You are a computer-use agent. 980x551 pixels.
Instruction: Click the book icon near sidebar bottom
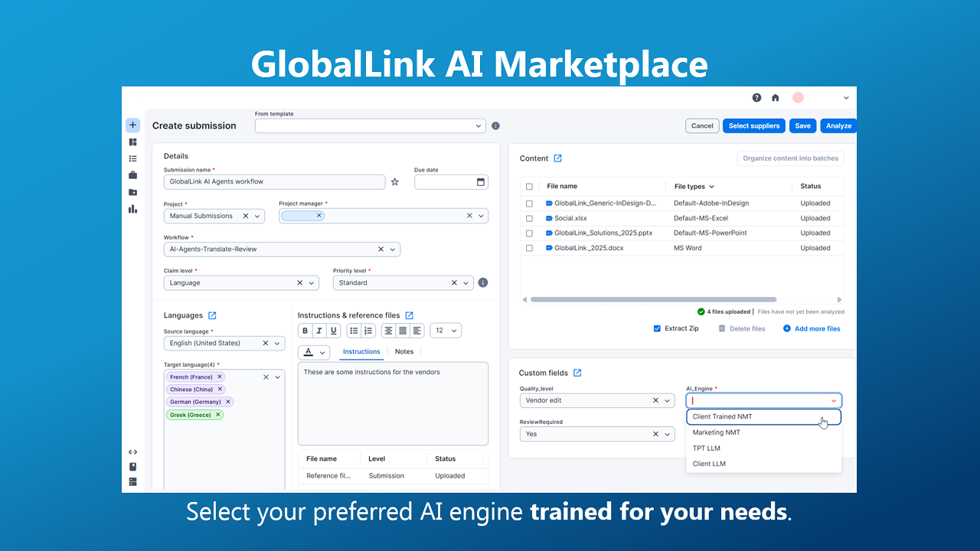click(132, 467)
